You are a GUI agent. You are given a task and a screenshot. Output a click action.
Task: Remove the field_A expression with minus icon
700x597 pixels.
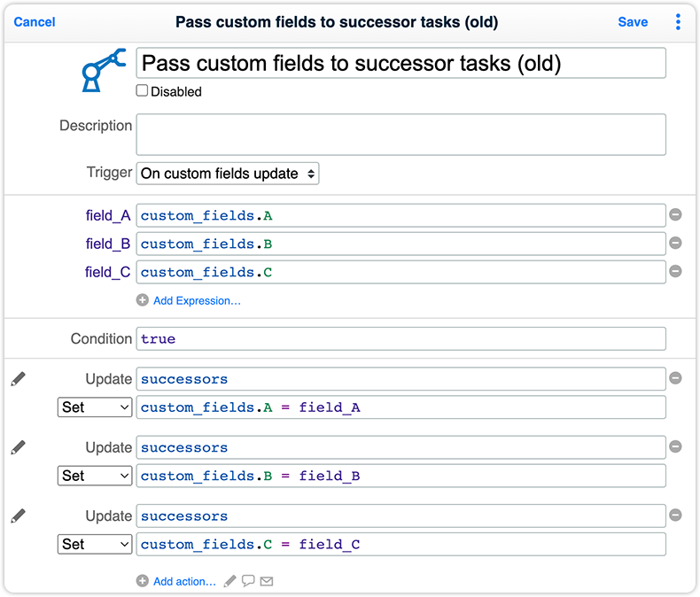point(675,214)
